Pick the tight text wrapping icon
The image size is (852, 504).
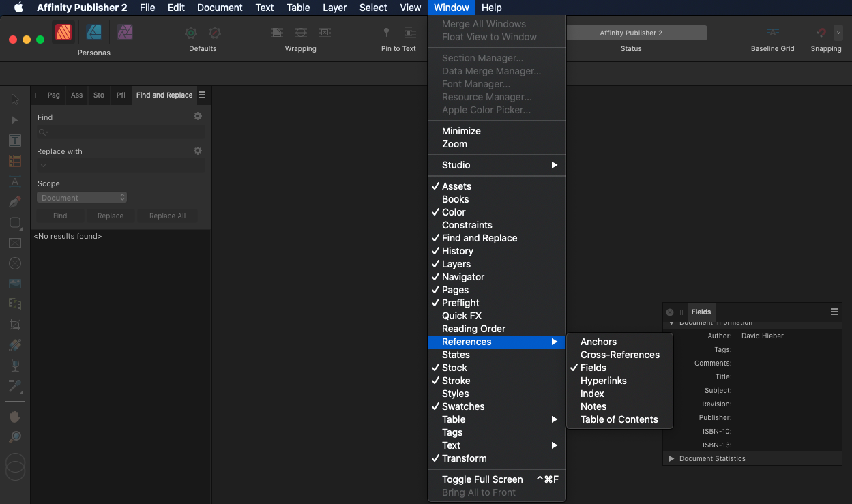[277, 33]
